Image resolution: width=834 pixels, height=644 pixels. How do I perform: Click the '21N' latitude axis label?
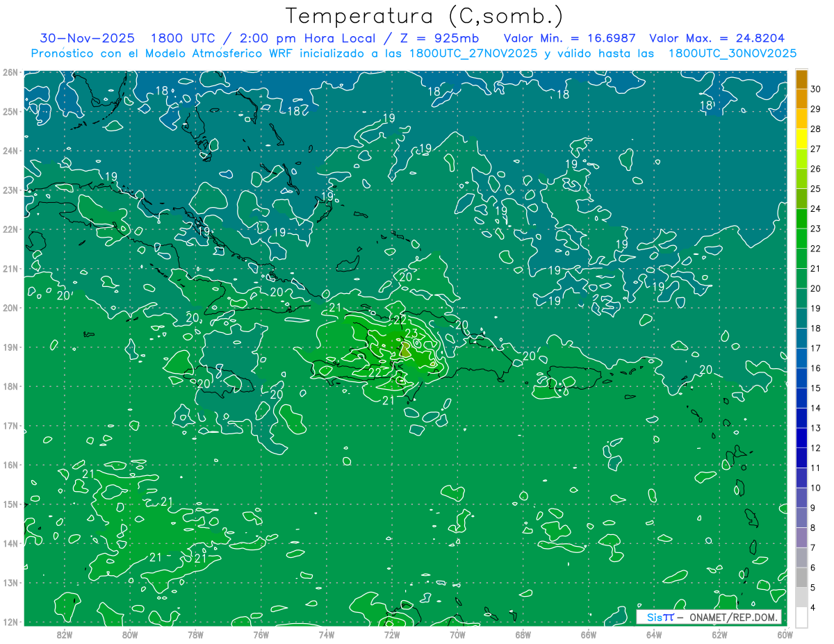pyautogui.click(x=10, y=268)
